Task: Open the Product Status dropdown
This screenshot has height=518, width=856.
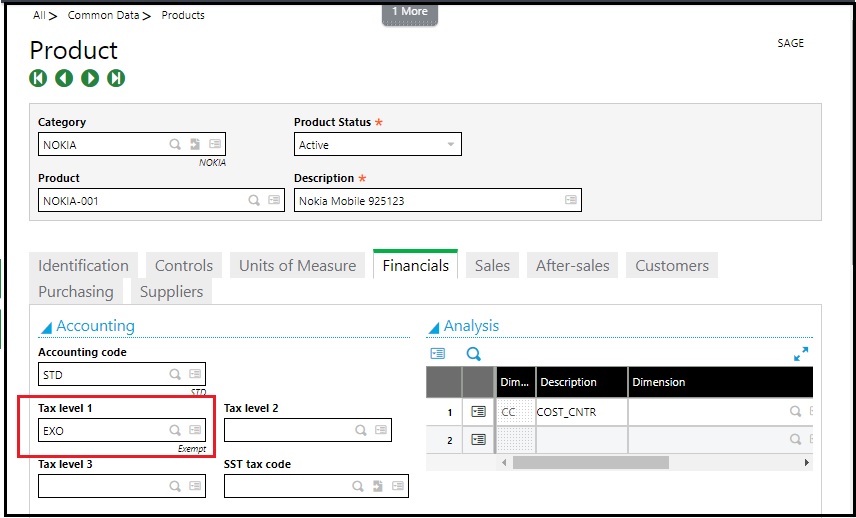Action: (x=451, y=145)
